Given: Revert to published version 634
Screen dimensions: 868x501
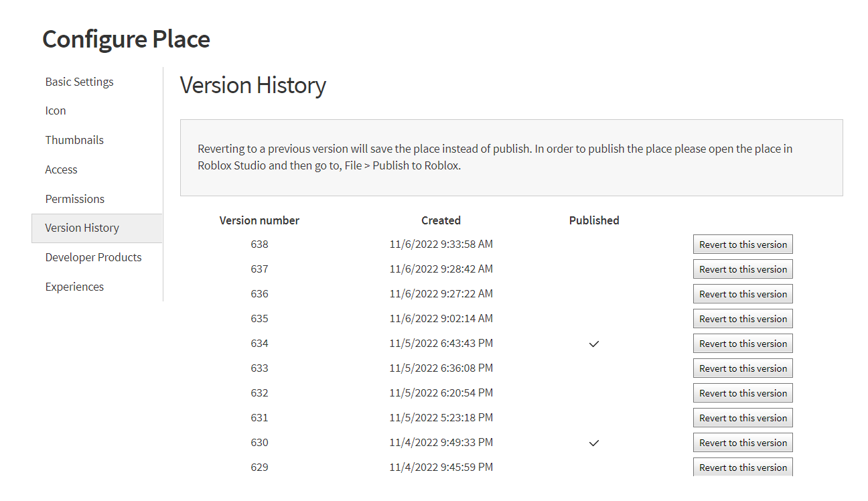Looking at the screenshot, I should 743,344.
